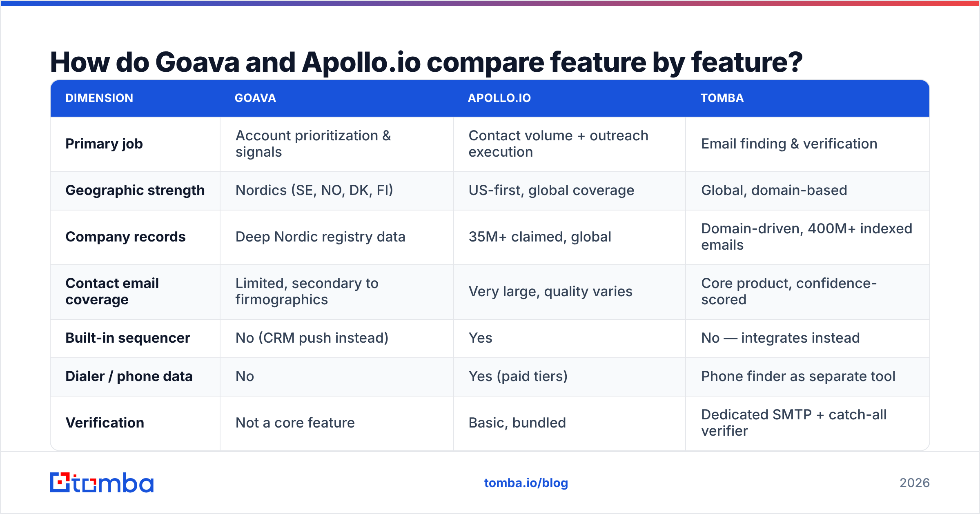The image size is (980, 514).
Task: Select the 'Built-in sequencer' row label
Action: [127, 338]
